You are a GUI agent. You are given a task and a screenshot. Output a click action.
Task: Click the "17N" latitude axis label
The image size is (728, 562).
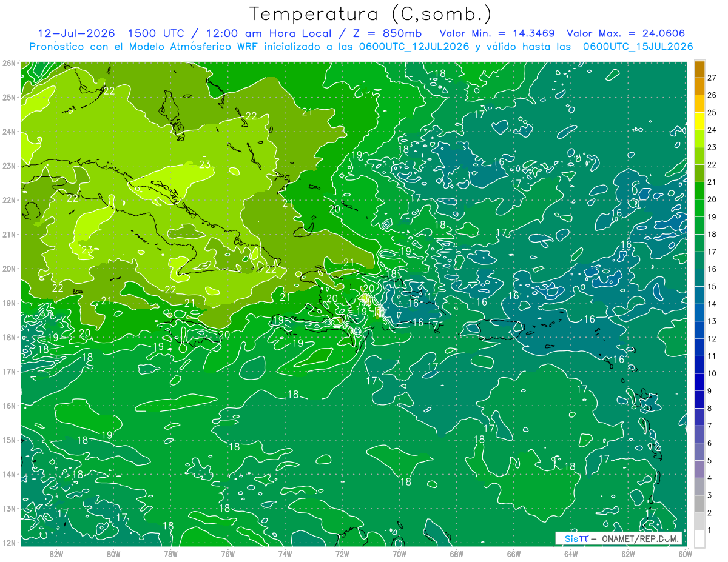click(8, 371)
